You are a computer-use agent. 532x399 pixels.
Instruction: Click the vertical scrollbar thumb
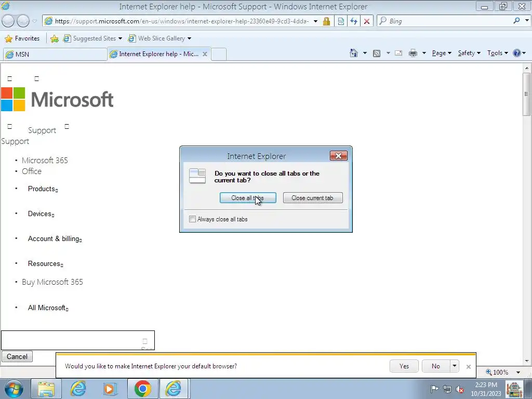click(527, 95)
